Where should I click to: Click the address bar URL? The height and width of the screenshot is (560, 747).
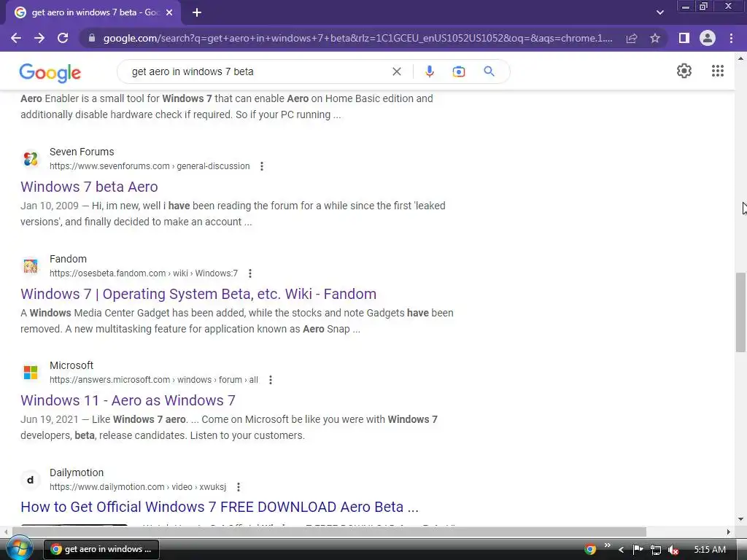pos(357,38)
